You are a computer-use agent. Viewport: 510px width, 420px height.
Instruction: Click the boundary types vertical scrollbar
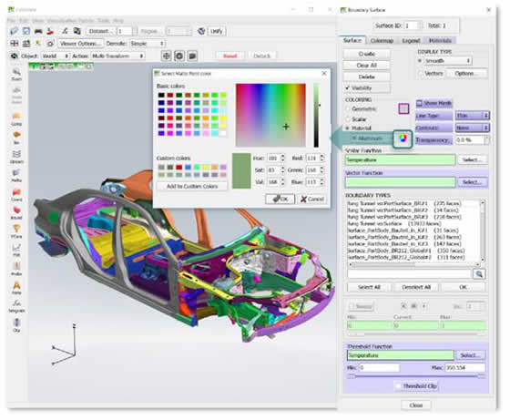pyautogui.click(x=483, y=231)
